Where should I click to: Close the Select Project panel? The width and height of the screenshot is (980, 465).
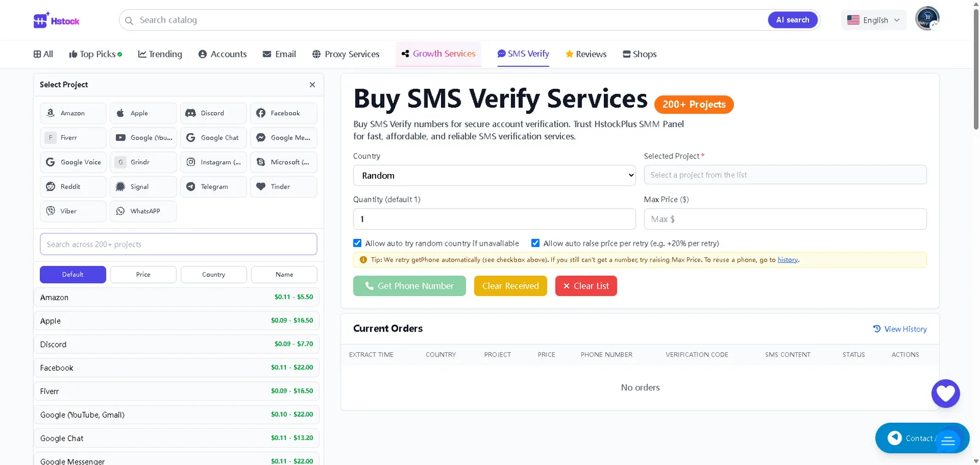tap(312, 85)
